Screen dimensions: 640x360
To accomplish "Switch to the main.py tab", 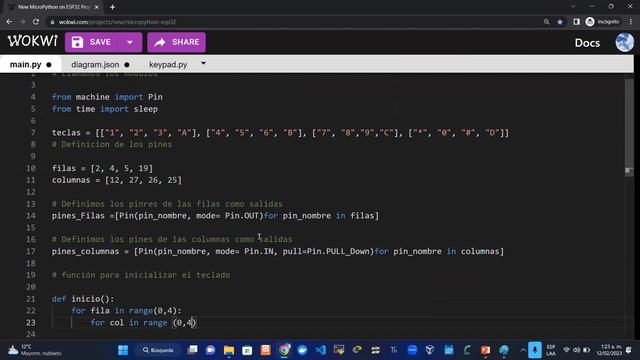I will (x=31, y=64).
